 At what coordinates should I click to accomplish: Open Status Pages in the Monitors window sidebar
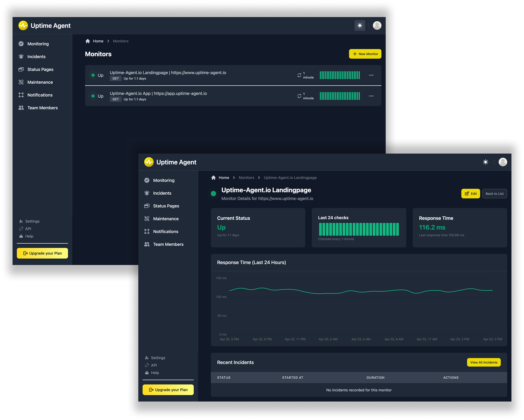[40, 69]
